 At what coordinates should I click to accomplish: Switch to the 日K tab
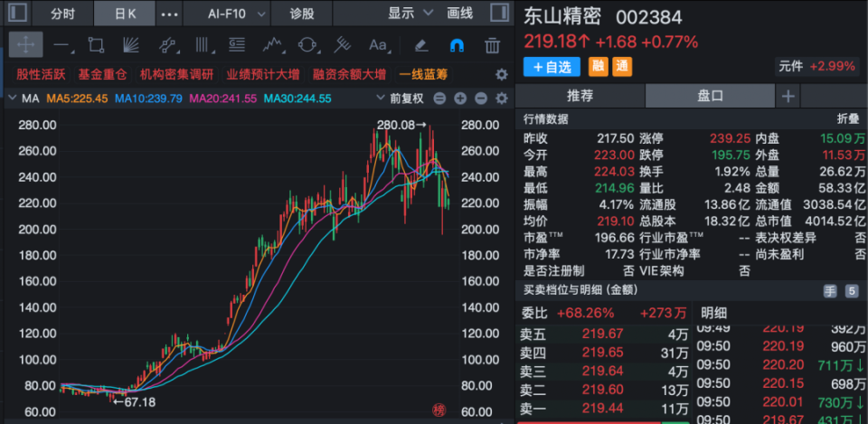125,14
